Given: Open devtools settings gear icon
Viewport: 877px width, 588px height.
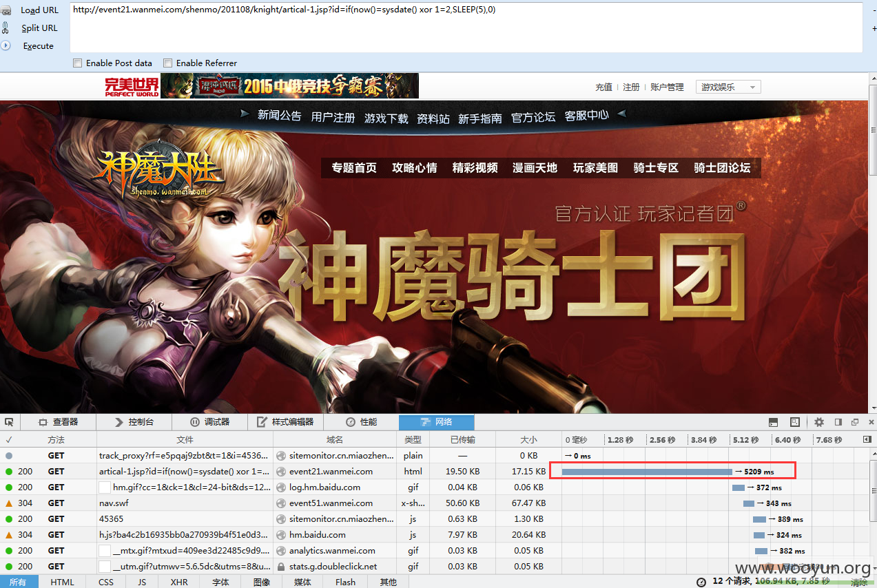Looking at the screenshot, I should [x=819, y=422].
